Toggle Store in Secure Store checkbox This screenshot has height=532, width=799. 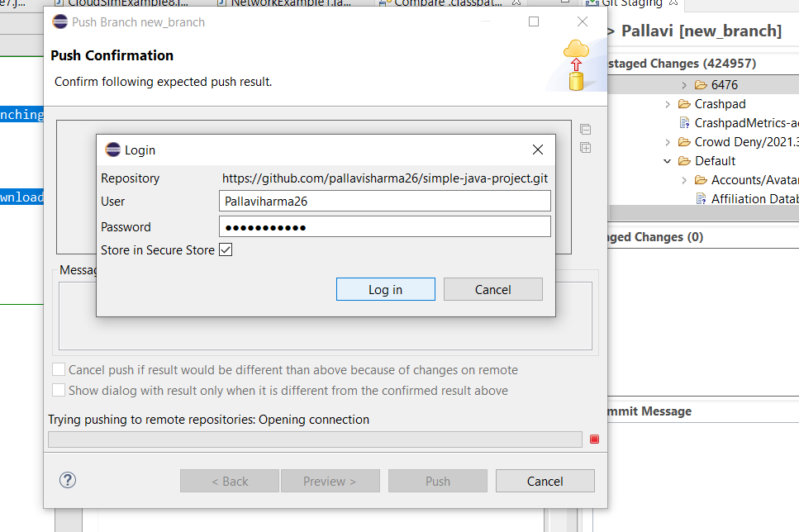[x=226, y=249]
